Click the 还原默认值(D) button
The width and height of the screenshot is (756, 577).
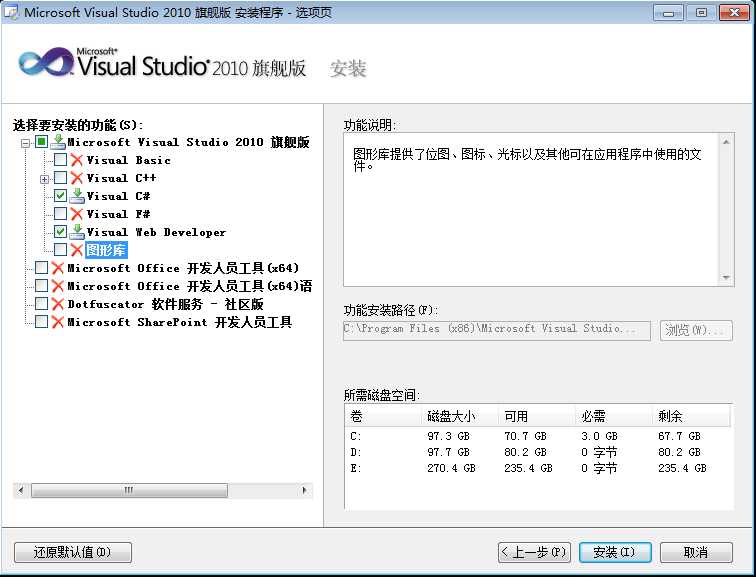click(x=73, y=552)
